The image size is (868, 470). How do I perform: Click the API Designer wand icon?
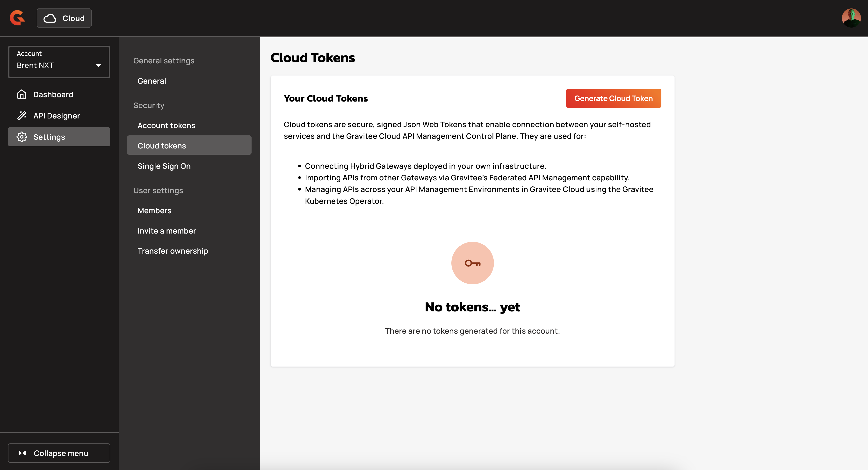22,116
